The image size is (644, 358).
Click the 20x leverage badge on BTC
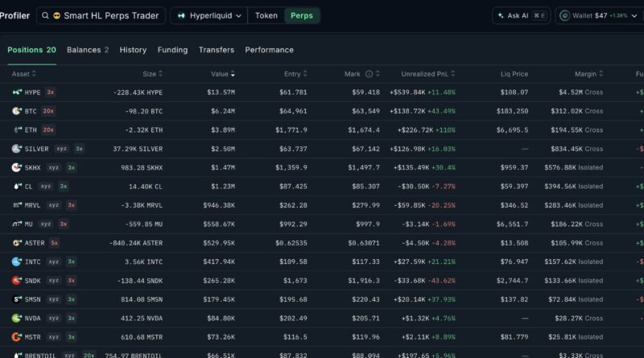pyautogui.click(x=48, y=111)
